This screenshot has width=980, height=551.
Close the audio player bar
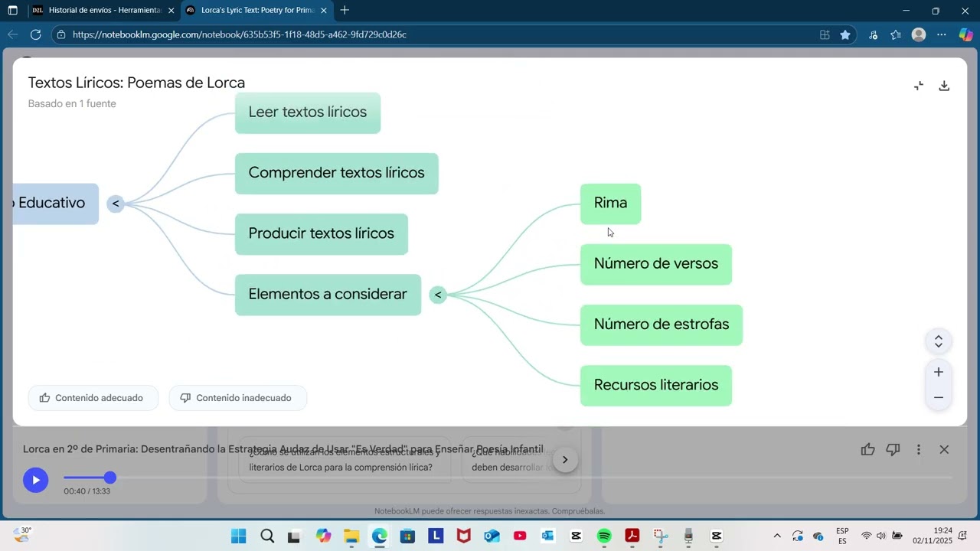[x=944, y=450]
